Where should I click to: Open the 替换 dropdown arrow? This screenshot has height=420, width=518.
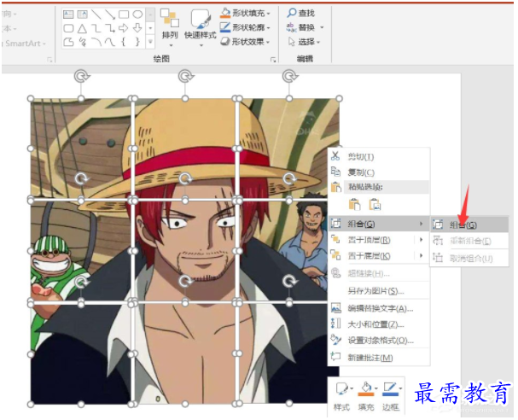pos(322,27)
